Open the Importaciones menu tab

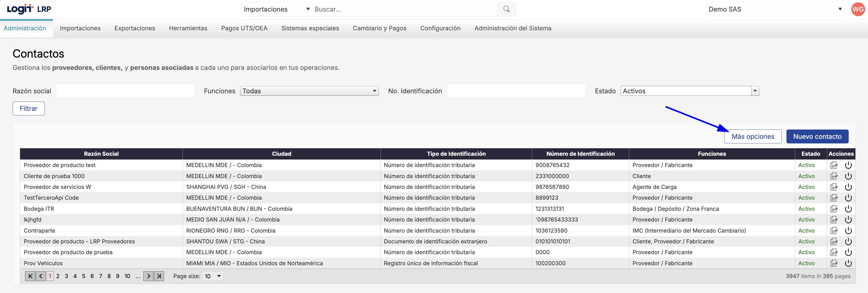pyautogui.click(x=80, y=28)
